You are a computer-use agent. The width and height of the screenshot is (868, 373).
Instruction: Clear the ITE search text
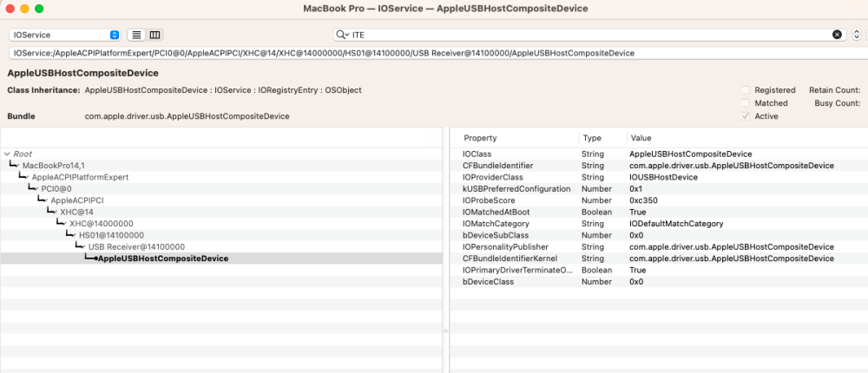point(837,35)
